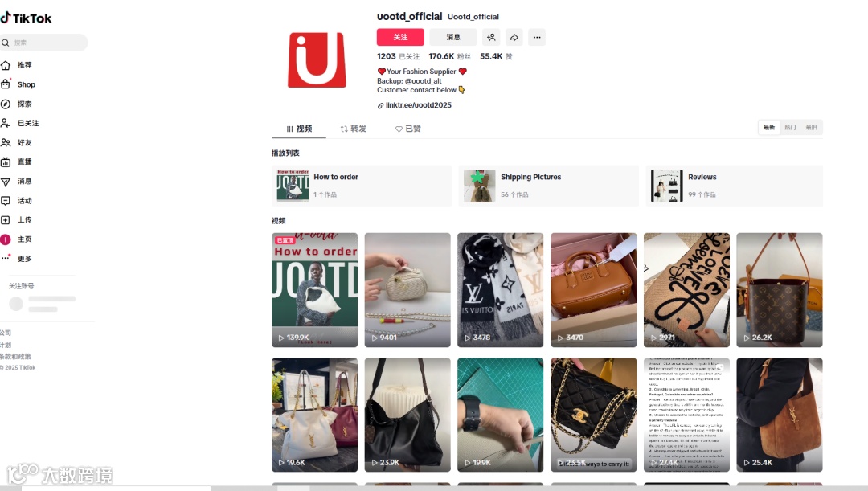The width and height of the screenshot is (868, 491).
Task: Click the search input field
Action: [43, 43]
